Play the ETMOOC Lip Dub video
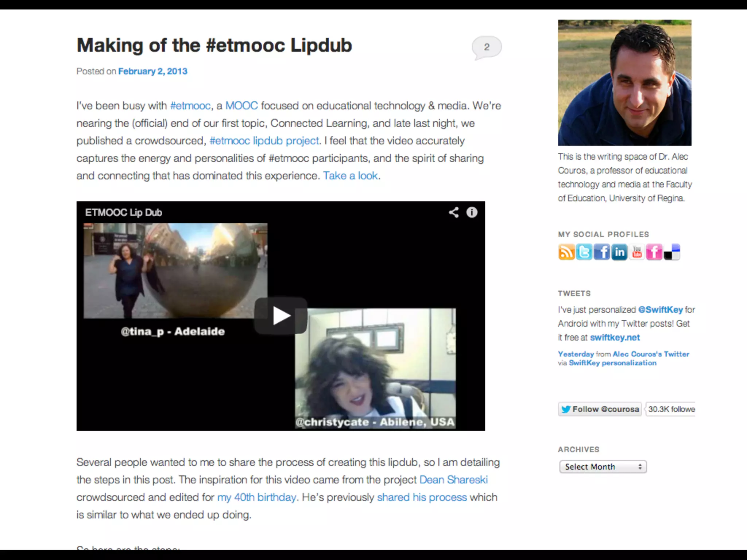Screen dimensions: 747x560 [x=281, y=316]
